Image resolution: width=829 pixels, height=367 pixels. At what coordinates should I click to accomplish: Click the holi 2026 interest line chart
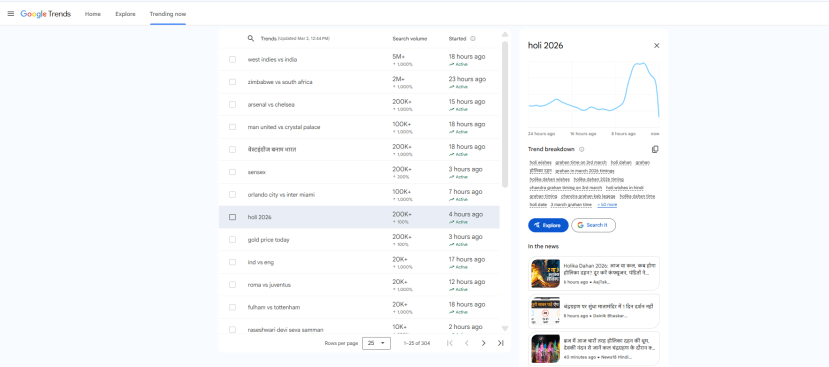pos(594,94)
